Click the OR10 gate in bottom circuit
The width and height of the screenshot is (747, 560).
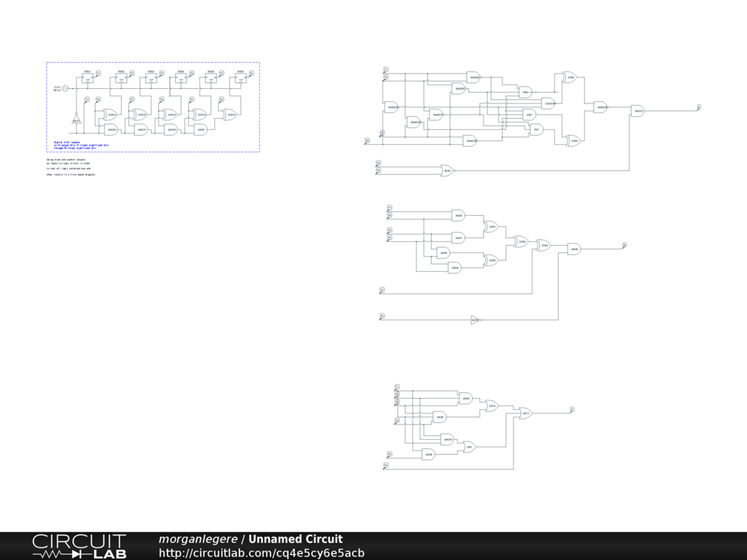point(492,405)
